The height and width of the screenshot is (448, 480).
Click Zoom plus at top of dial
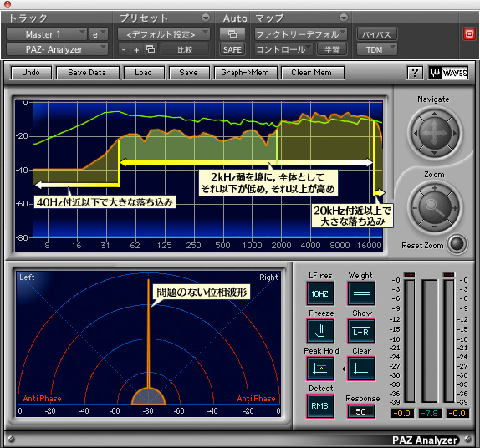(435, 188)
